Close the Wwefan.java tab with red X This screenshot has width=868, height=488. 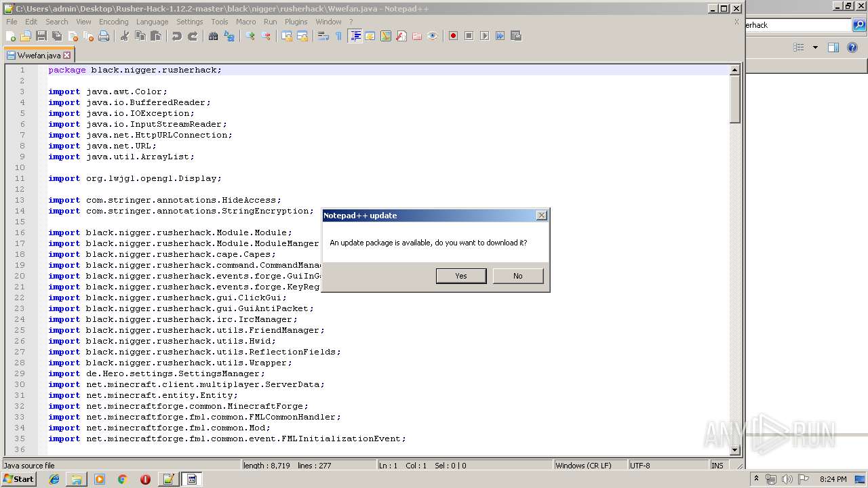66,56
